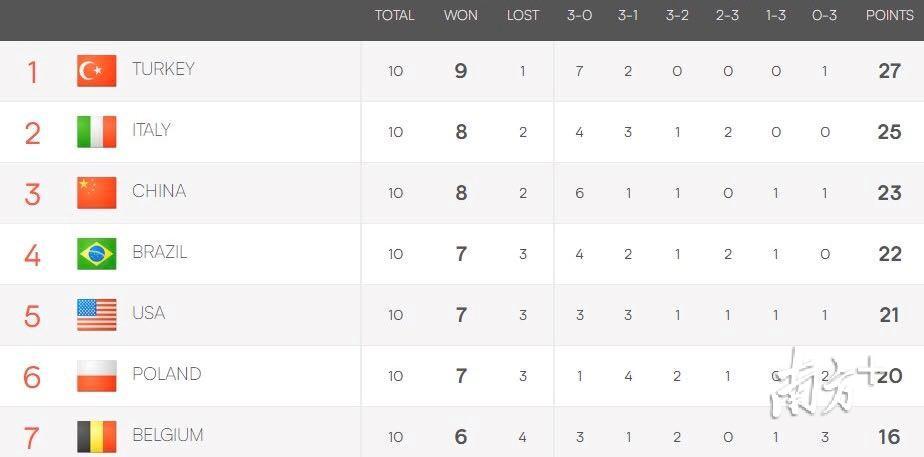Click Turkey's 27 points value

(889, 71)
